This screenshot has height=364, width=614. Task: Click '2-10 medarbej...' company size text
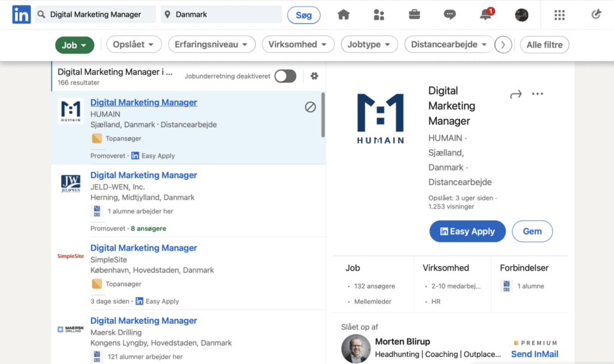point(456,286)
